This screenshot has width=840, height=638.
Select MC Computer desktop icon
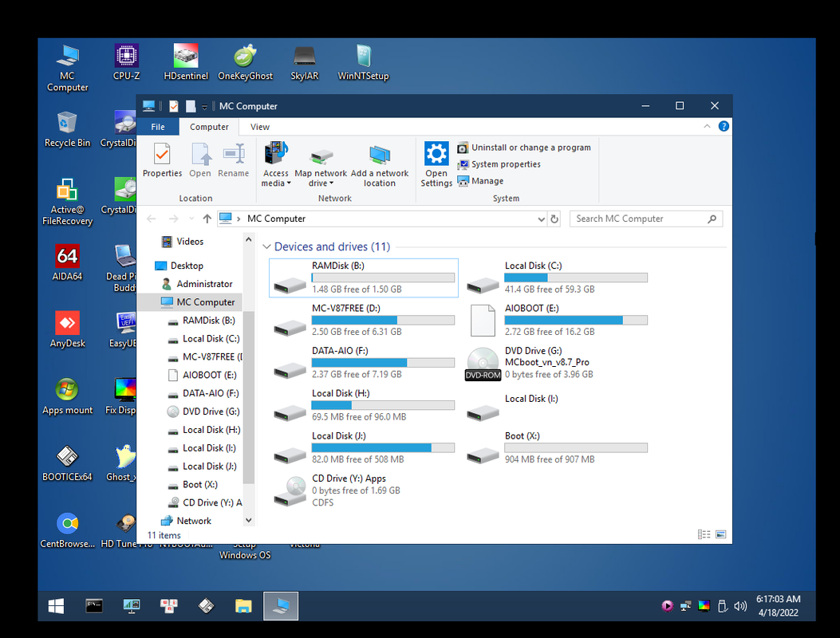(67, 68)
